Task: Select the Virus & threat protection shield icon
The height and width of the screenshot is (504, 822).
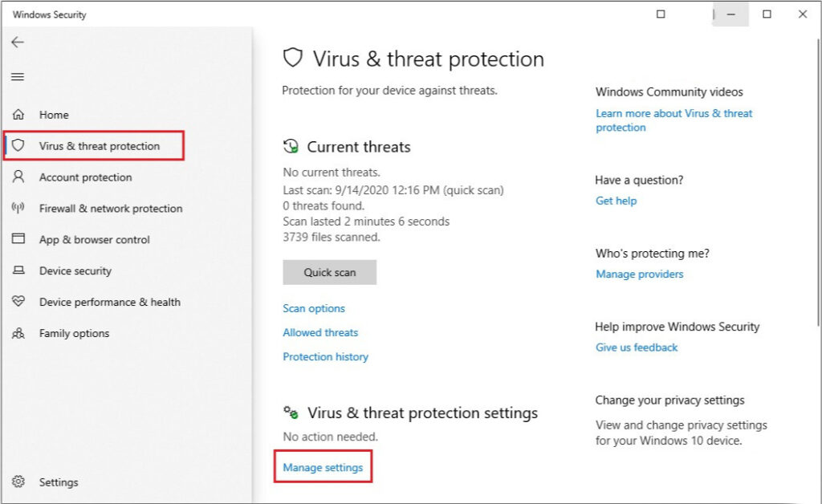Action: pyautogui.click(x=16, y=146)
